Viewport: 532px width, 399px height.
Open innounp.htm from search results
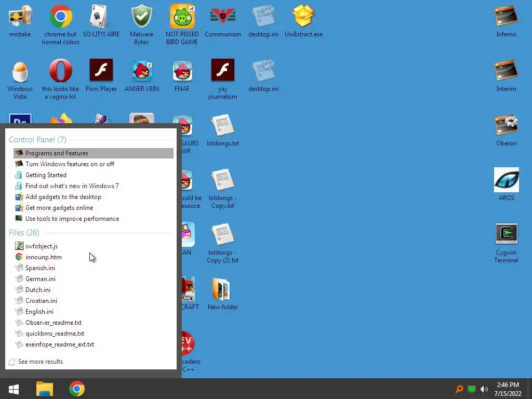[94, 257]
